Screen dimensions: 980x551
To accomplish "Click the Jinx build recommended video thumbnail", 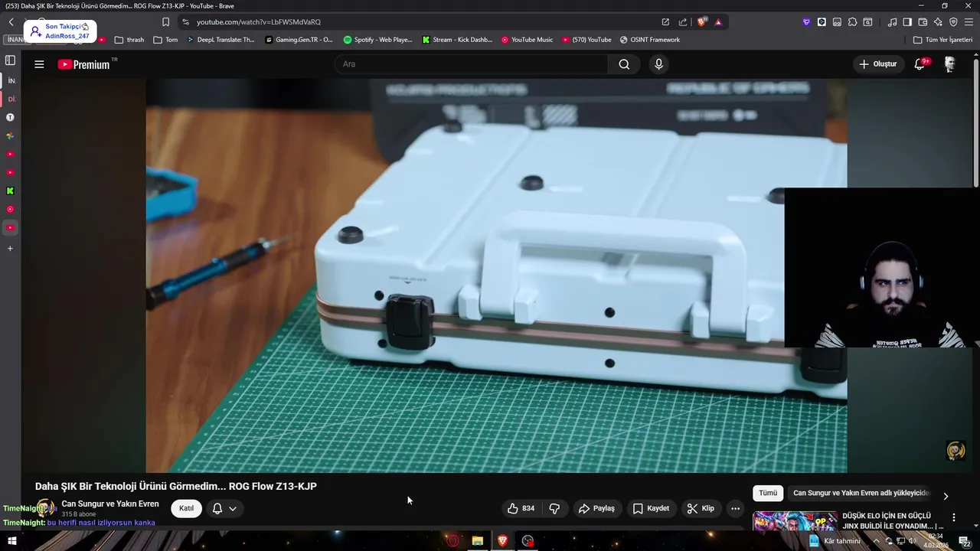I will [x=795, y=521].
